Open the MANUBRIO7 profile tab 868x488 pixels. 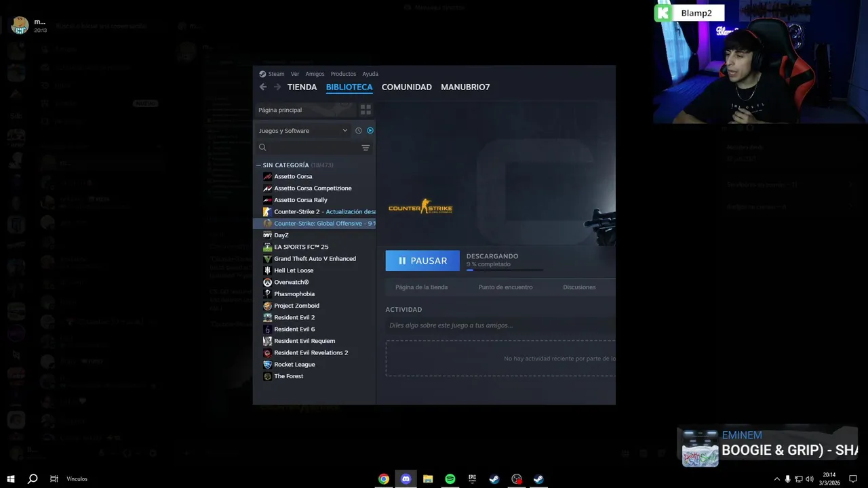tap(465, 87)
